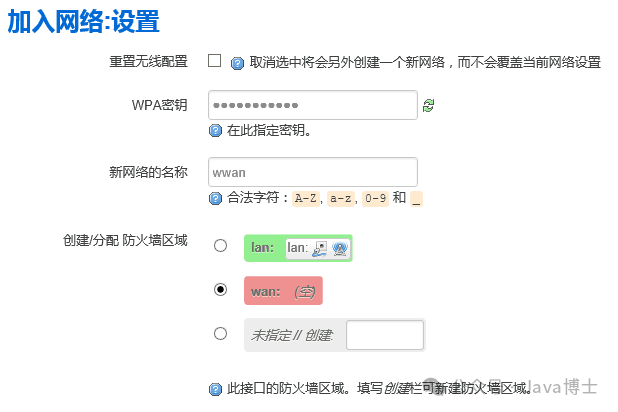Choose the 未指定 // 创建 radio option
Viewport: 618px width, 412px height.
tap(220, 334)
